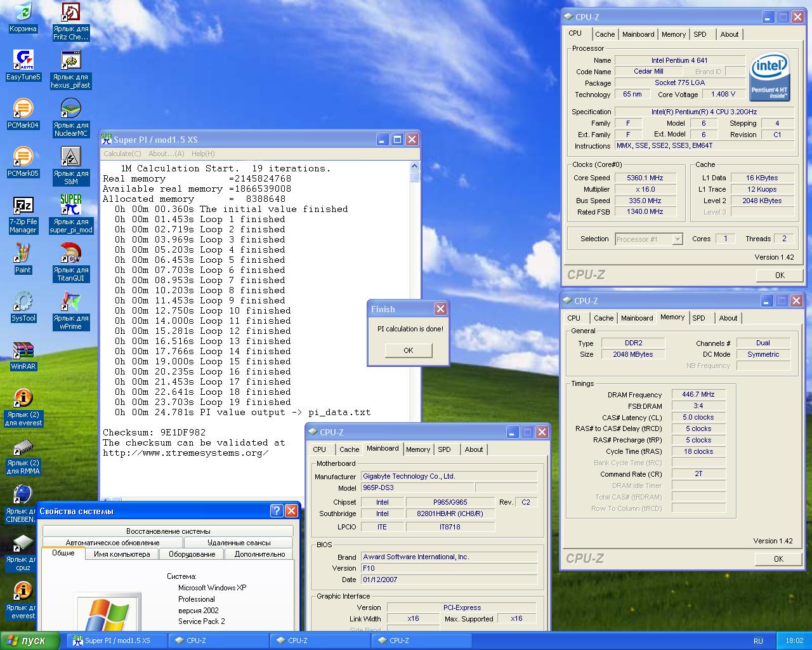The height and width of the screenshot is (650, 812).
Task: Open Удаленные сеансы tab
Action: click(x=239, y=543)
